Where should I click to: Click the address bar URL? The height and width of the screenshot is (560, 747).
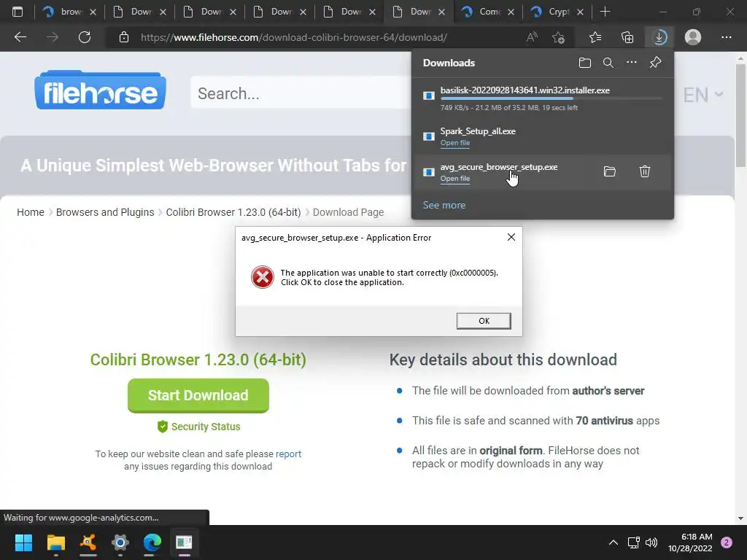[294, 37]
